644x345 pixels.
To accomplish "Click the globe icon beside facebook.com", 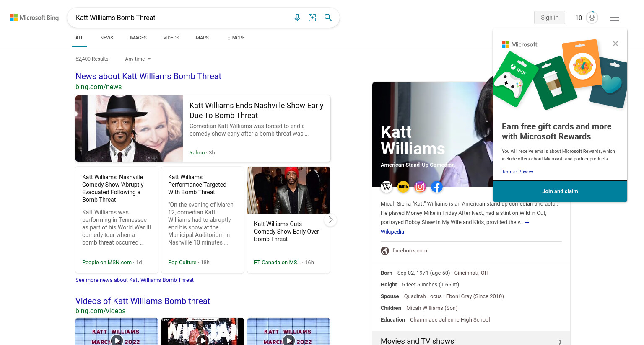I will click(385, 251).
